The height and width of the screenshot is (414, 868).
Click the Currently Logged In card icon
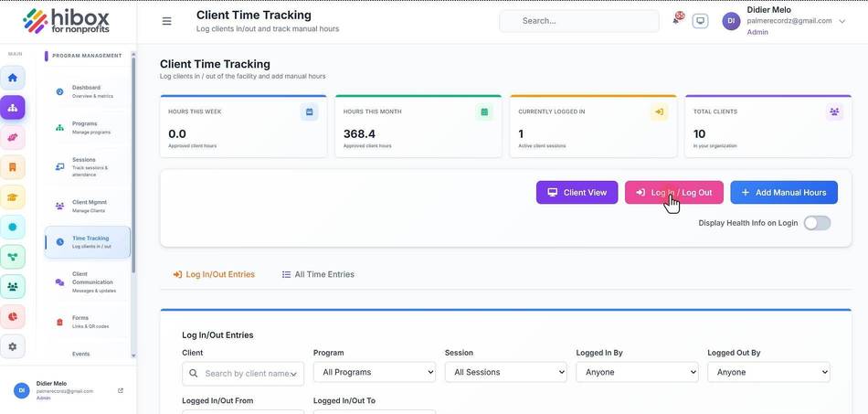[660, 111]
